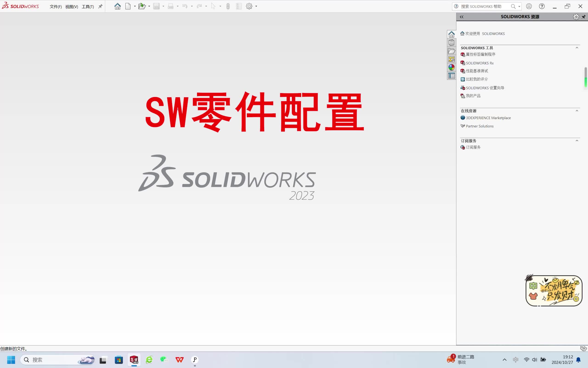Image resolution: width=588 pixels, height=368 pixels.
Task: Click 订阅服务 link item
Action: point(471,147)
